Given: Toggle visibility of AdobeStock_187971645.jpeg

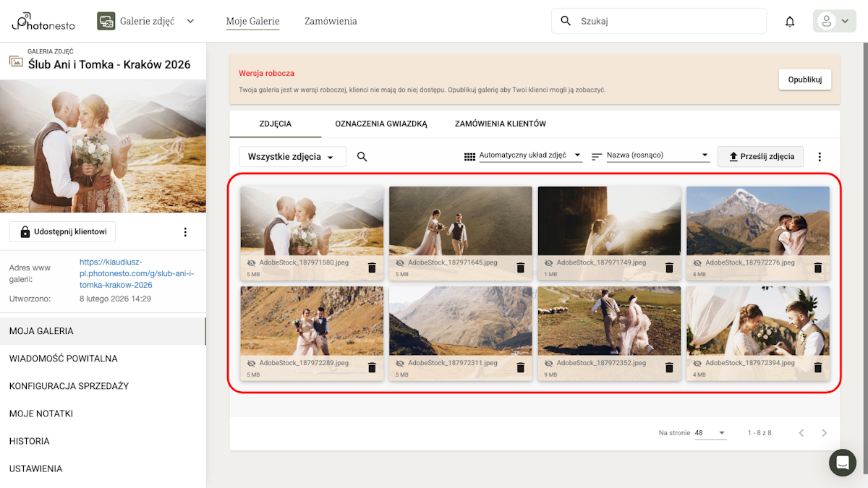Looking at the screenshot, I should coord(400,263).
